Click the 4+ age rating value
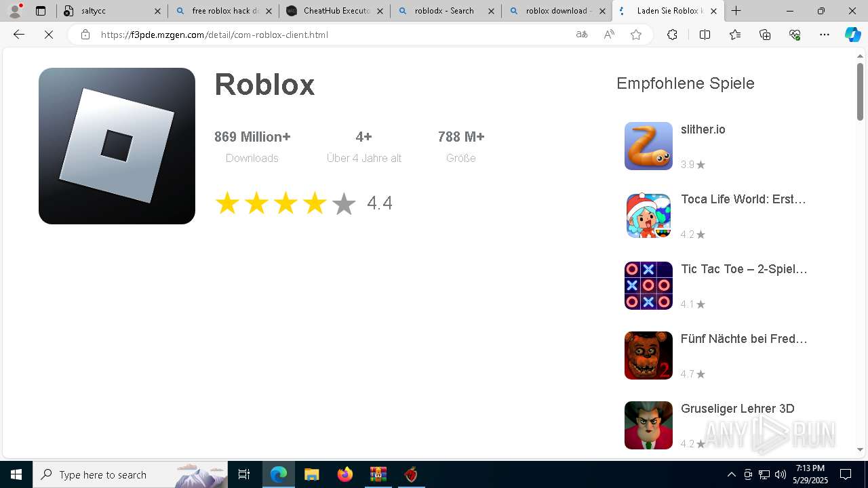 363,137
